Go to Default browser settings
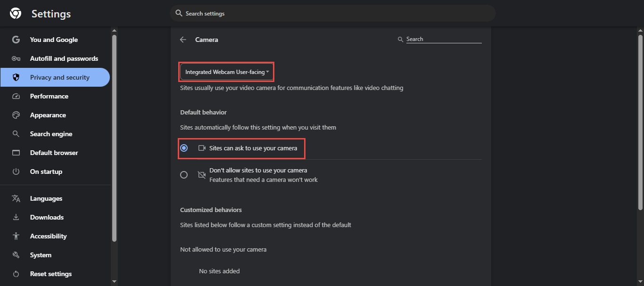 pyautogui.click(x=54, y=153)
